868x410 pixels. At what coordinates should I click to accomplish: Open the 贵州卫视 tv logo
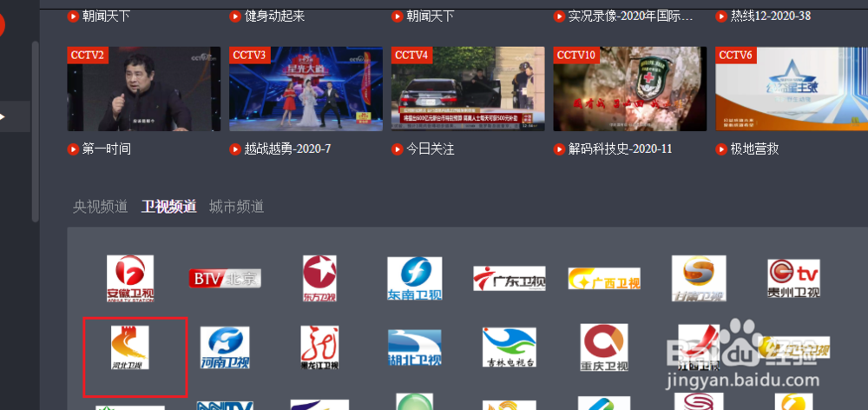794,278
